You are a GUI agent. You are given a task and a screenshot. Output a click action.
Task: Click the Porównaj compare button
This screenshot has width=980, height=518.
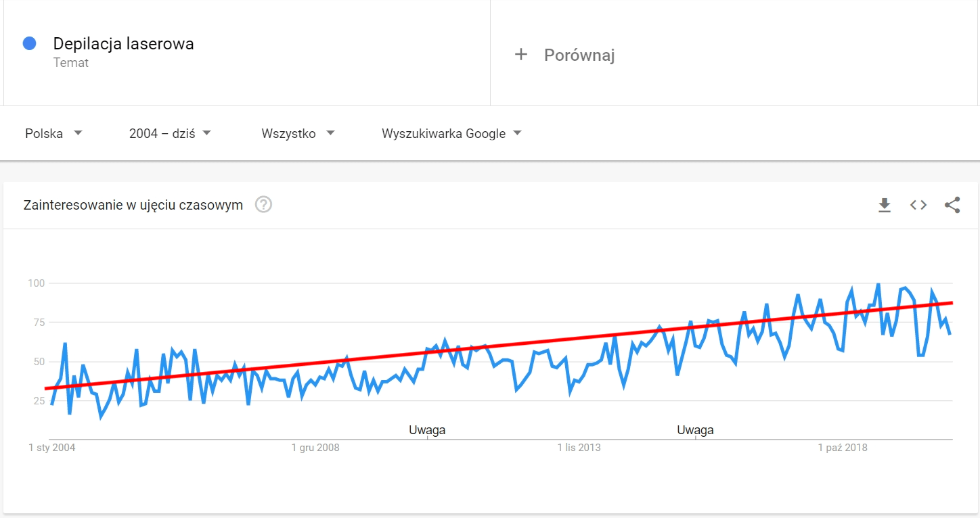pos(579,55)
